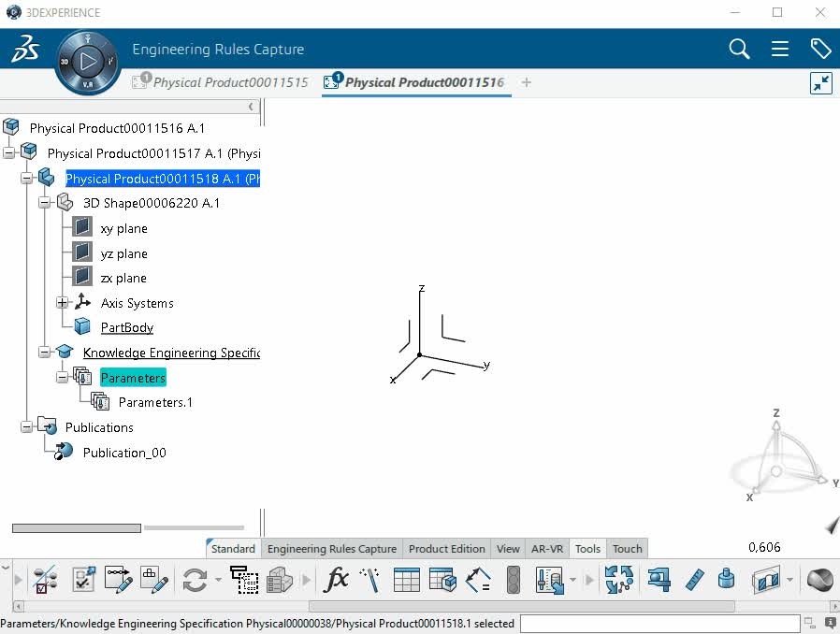Viewport: 840px width, 634px height.
Task: Click the checklist with blue arrow icon
Action: [83, 580]
